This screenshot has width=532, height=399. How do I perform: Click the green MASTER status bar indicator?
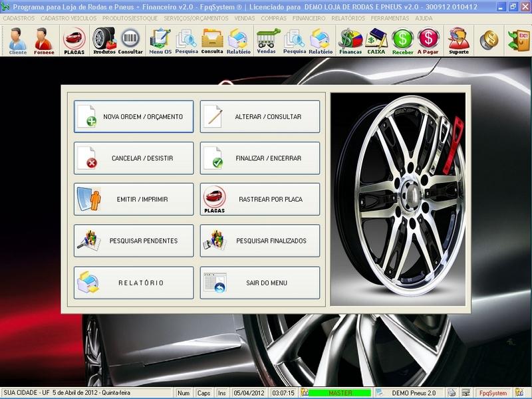click(x=340, y=393)
